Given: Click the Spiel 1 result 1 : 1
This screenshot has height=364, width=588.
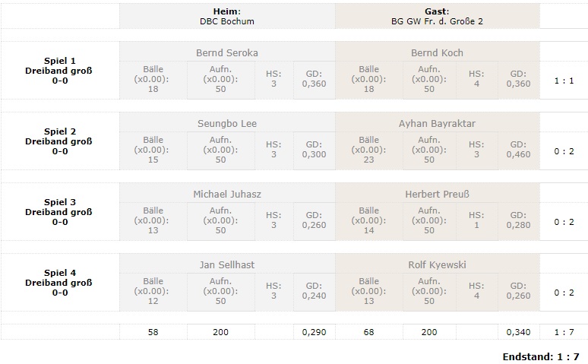Looking at the screenshot, I should click(564, 79).
